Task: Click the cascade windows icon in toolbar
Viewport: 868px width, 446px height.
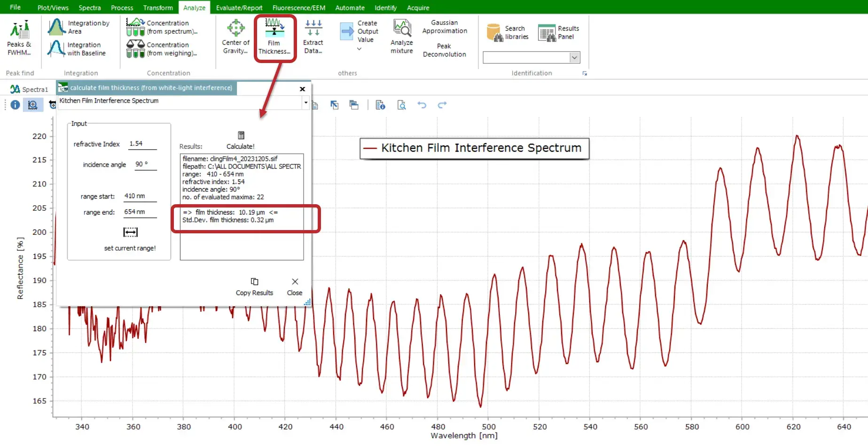Action: tap(354, 105)
